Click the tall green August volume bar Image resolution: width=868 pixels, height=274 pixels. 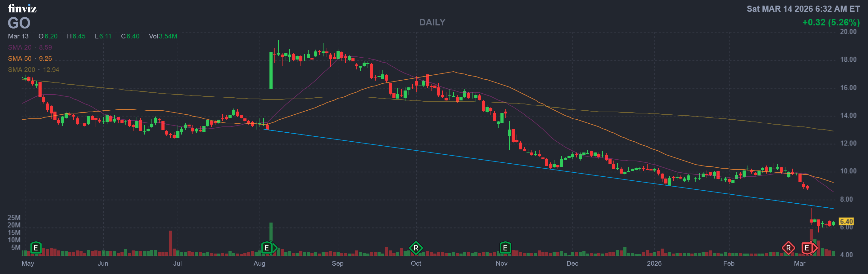click(x=271, y=232)
